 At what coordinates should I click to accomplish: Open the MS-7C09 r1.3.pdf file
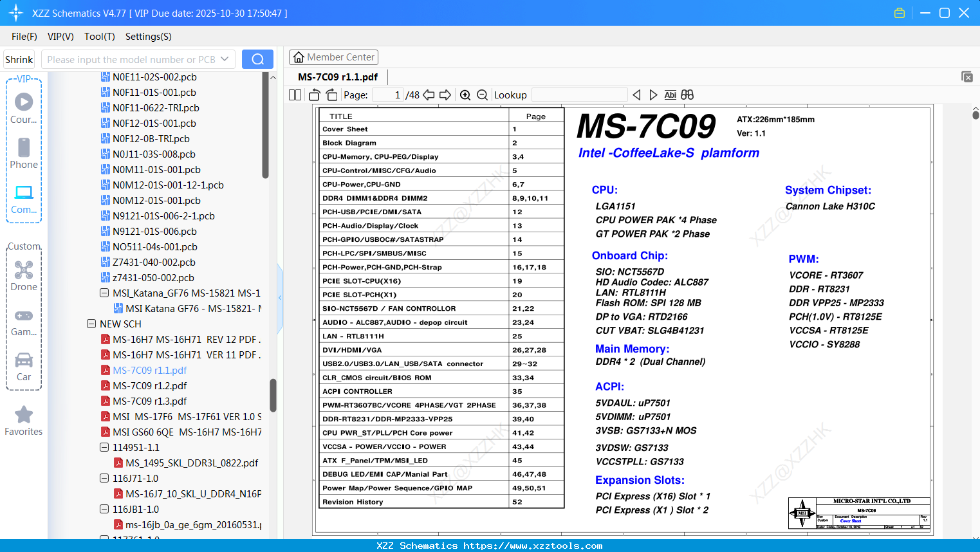click(x=149, y=401)
